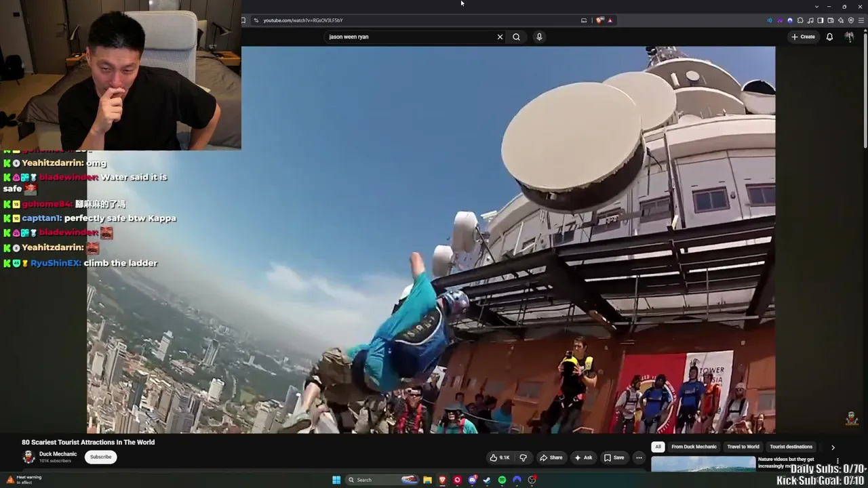Screen dimensions: 868x488
Task: Save the video to a playlist
Action: pyautogui.click(x=614, y=457)
